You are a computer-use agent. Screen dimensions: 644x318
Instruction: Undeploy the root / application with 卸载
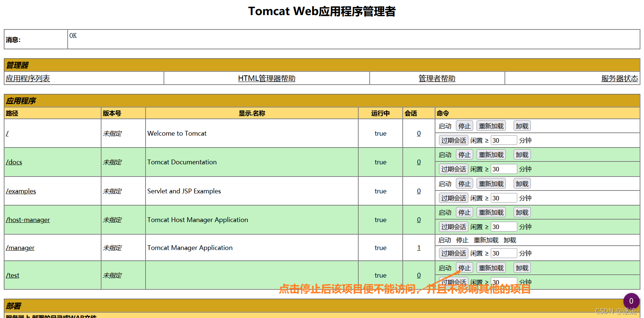pos(522,126)
